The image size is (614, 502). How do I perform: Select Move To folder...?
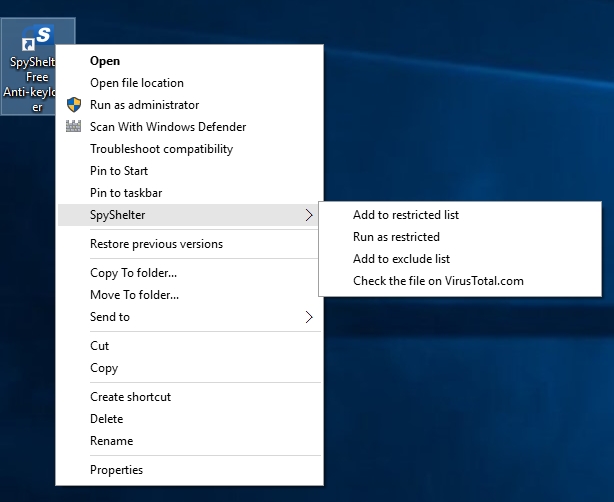pos(190,295)
